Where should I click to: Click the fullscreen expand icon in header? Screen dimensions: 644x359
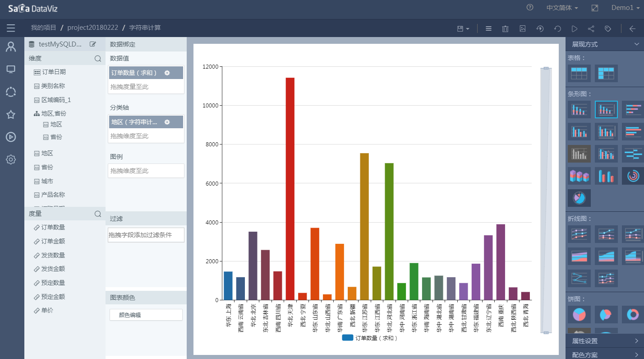[x=595, y=8]
